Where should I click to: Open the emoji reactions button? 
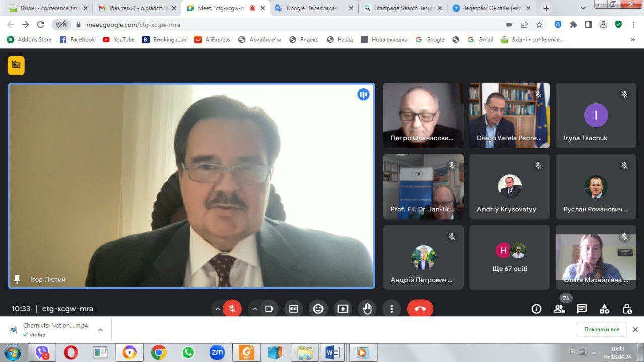click(x=318, y=309)
